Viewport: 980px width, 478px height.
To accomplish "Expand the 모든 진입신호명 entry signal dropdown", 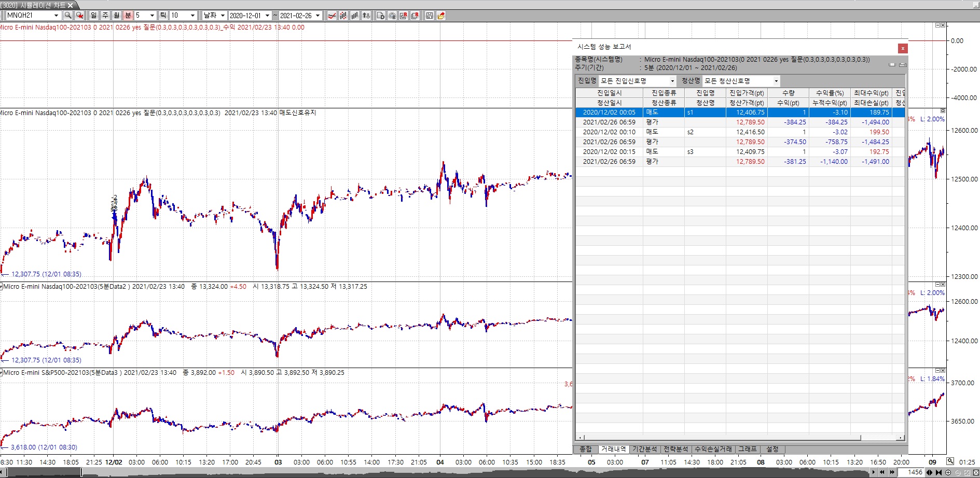I will [x=672, y=81].
